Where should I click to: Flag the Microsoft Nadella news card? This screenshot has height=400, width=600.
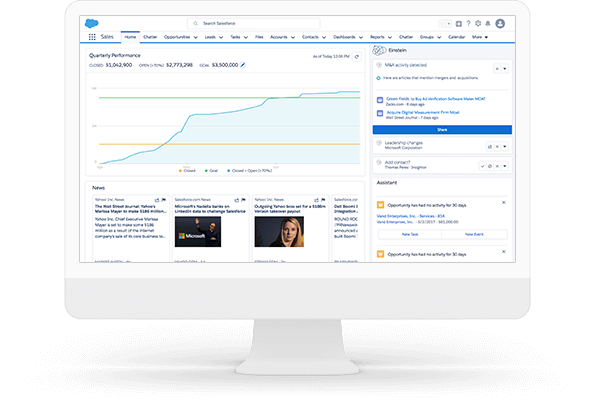click(243, 200)
